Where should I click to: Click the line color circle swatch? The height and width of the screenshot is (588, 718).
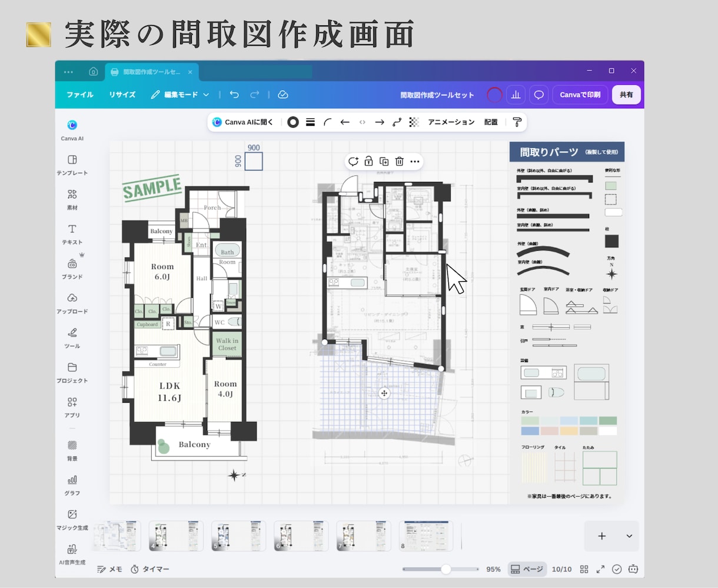click(x=292, y=122)
